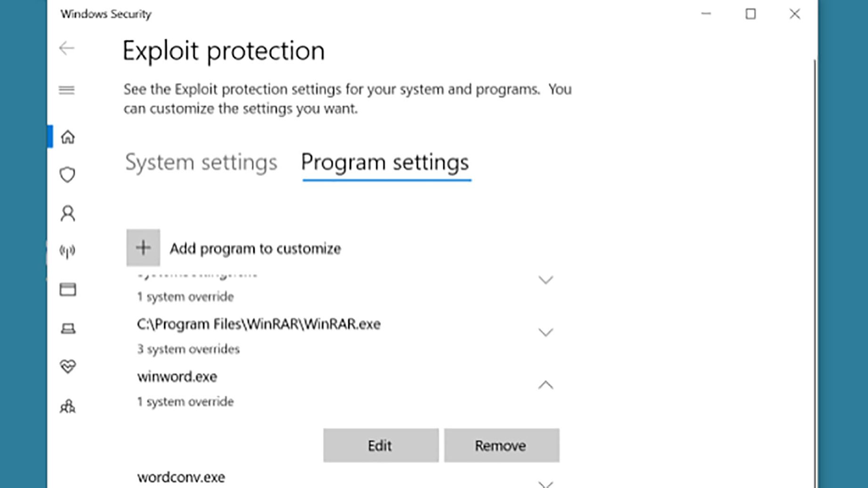Open Firewall & network protection icon

pos(68,251)
